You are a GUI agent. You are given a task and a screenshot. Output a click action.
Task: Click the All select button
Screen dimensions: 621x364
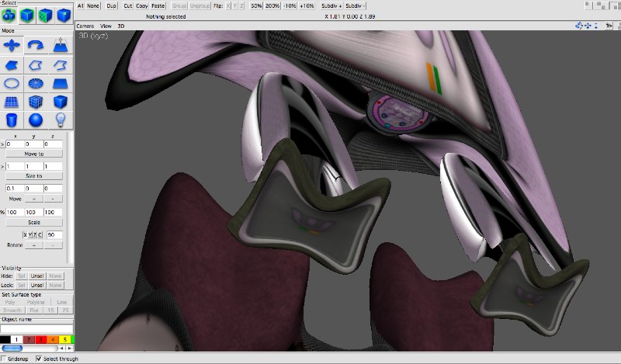click(81, 6)
